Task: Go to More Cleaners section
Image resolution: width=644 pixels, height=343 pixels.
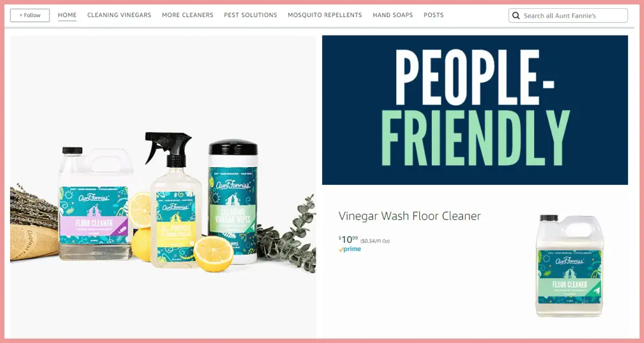Action: tap(188, 15)
